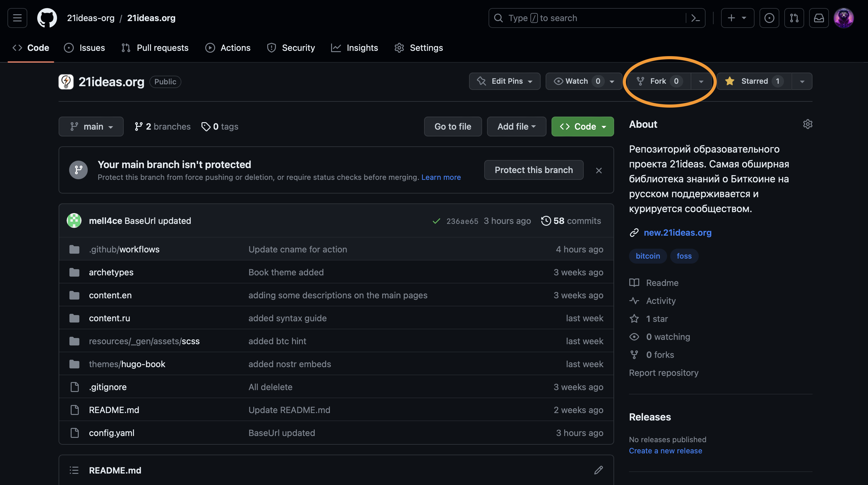
Task: Open the new.21ideas.org website link
Action: click(x=677, y=233)
